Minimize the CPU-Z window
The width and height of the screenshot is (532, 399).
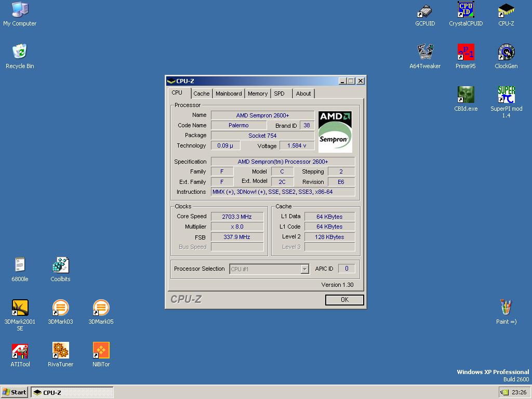tap(342, 81)
